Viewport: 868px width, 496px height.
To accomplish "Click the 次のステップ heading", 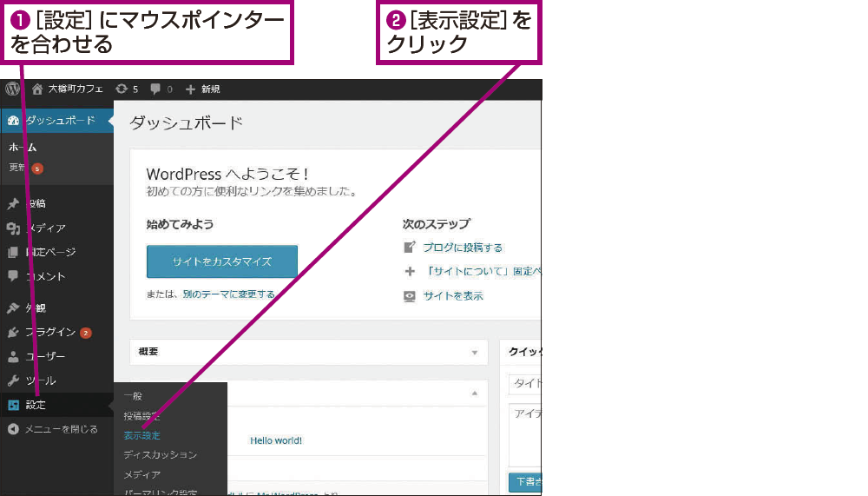I will 437,224.
